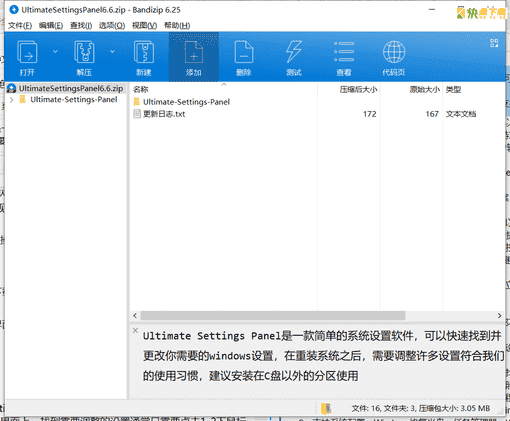Click the original size value 167
Screen dimensions: 510x421
(432, 114)
